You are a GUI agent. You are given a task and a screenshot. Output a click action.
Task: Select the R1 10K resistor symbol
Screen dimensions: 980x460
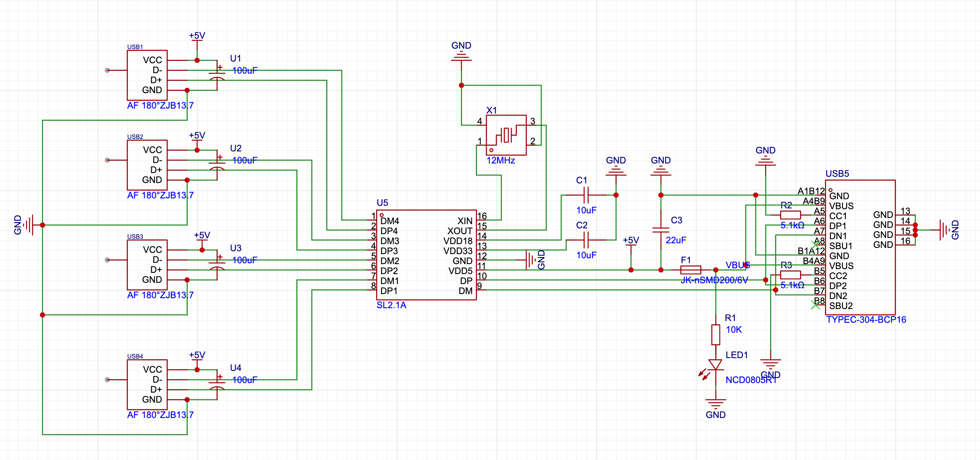[x=715, y=335]
